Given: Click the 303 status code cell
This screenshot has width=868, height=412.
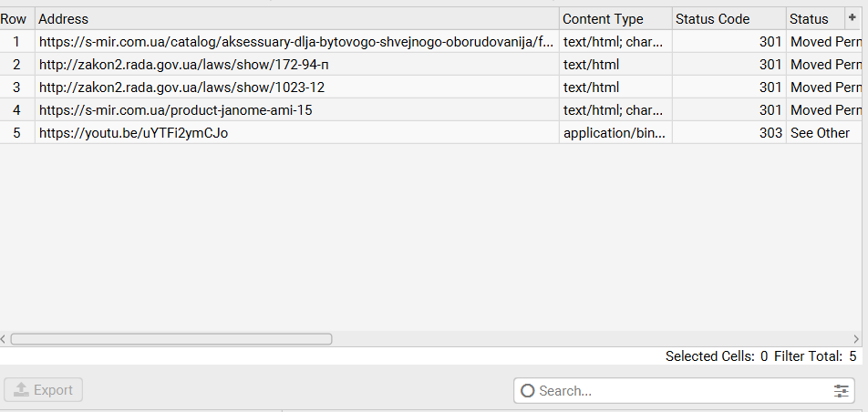Looking at the screenshot, I should pos(729,133).
